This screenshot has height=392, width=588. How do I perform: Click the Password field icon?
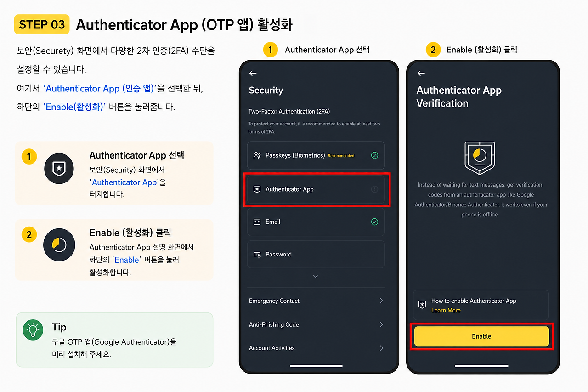[x=257, y=254]
